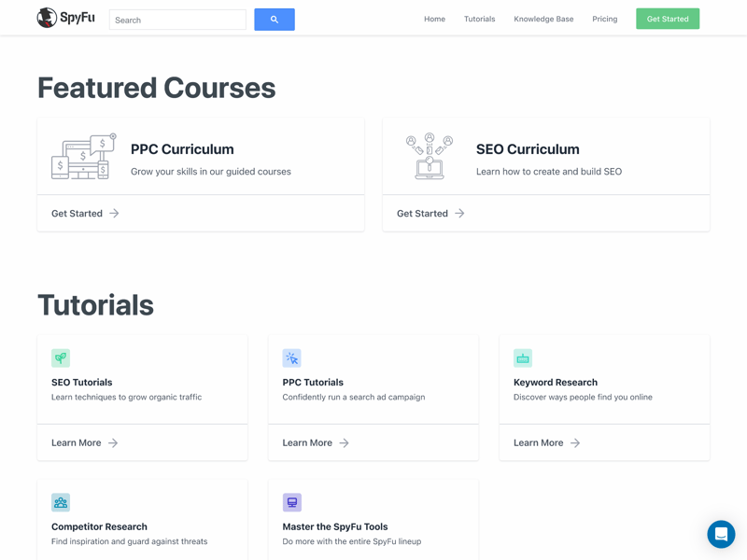Viewport: 747px width, 560px height.
Task: Open the Knowledge Base page
Action: pos(543,19)
